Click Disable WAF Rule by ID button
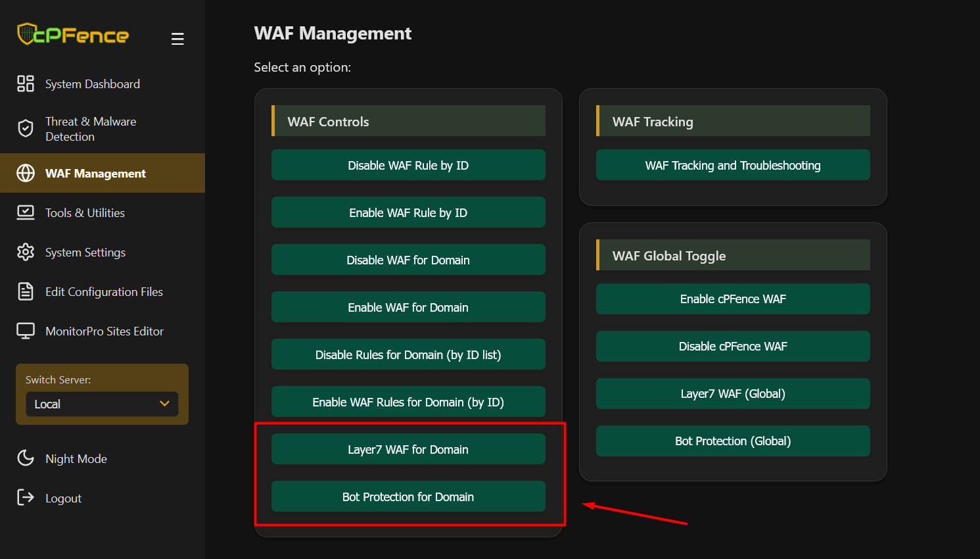The image size is (980, 559). (x=408, y=165)
